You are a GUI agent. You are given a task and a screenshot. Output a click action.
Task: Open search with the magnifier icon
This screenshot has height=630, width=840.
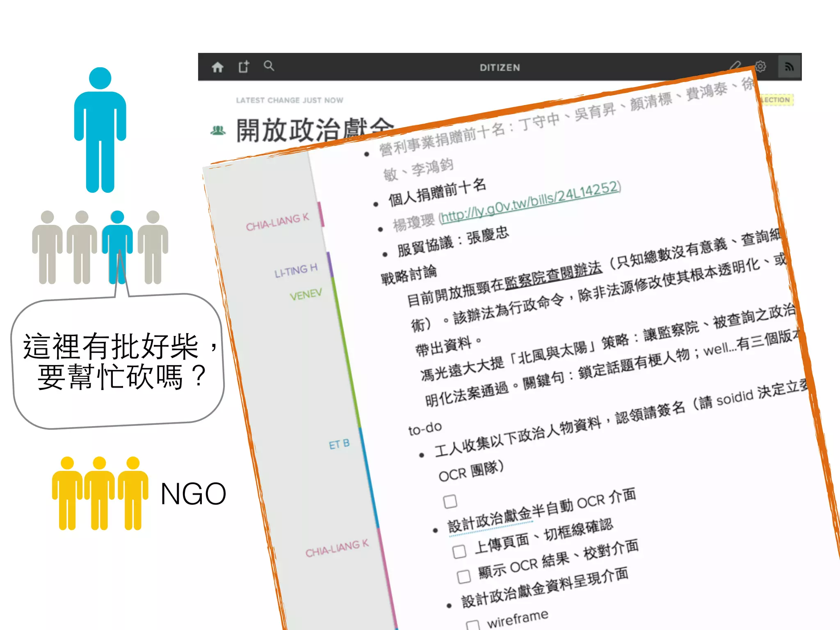coord(269,66)
